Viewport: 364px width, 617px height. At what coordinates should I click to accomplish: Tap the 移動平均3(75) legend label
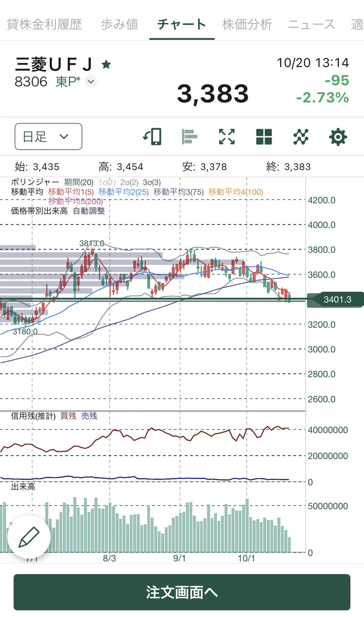click(179, 192)
